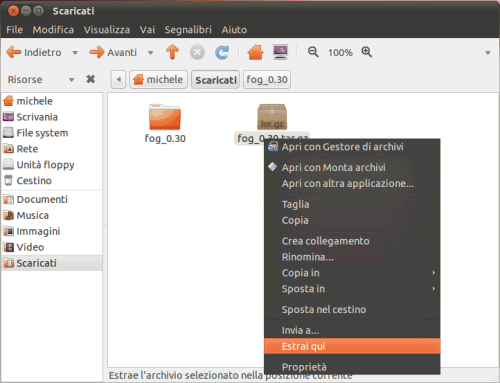The height and width of the screenshot is (383, 500).
Task: Select Rinomina in the context menu
Action: (352, 257)
